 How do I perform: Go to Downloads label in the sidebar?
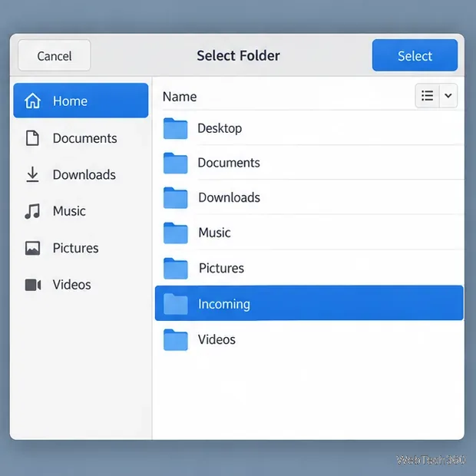tap(84, 175)
